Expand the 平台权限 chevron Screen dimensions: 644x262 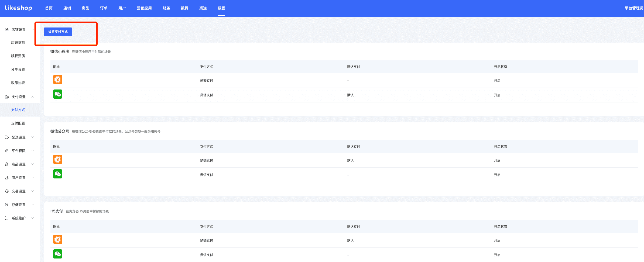point(33,151)
